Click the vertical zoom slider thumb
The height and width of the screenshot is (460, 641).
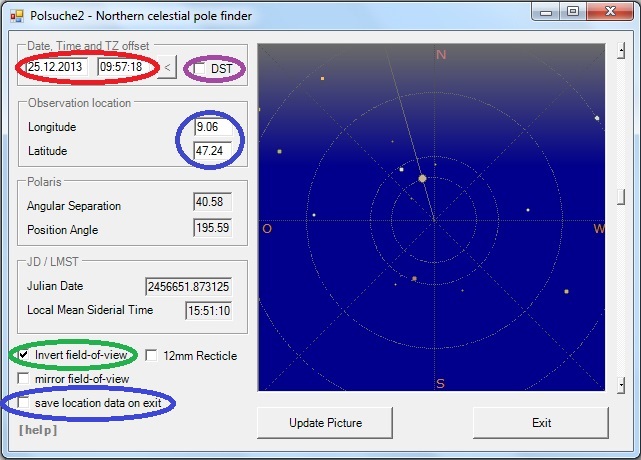pyautogui.click(x=621, y=197)
